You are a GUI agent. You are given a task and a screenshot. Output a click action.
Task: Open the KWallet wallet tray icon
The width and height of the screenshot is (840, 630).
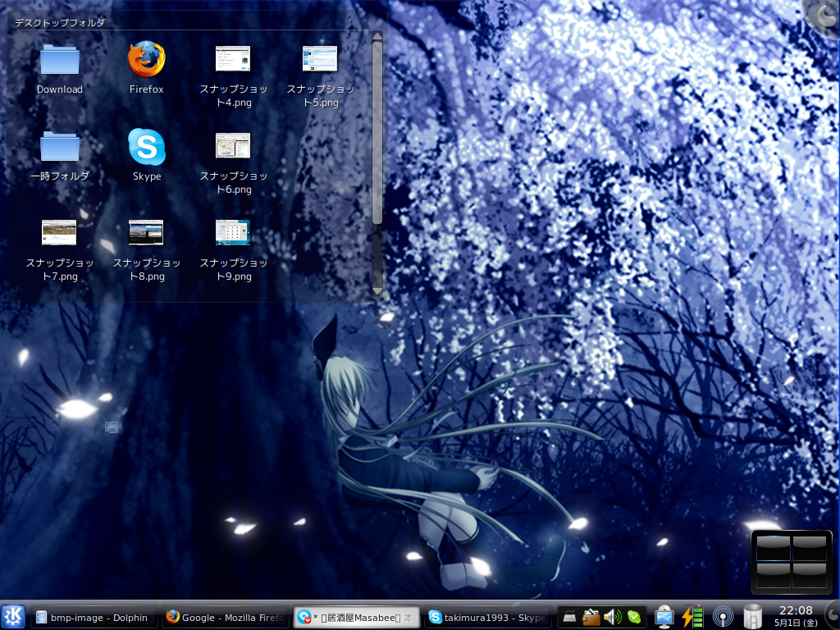coord(591,618)
